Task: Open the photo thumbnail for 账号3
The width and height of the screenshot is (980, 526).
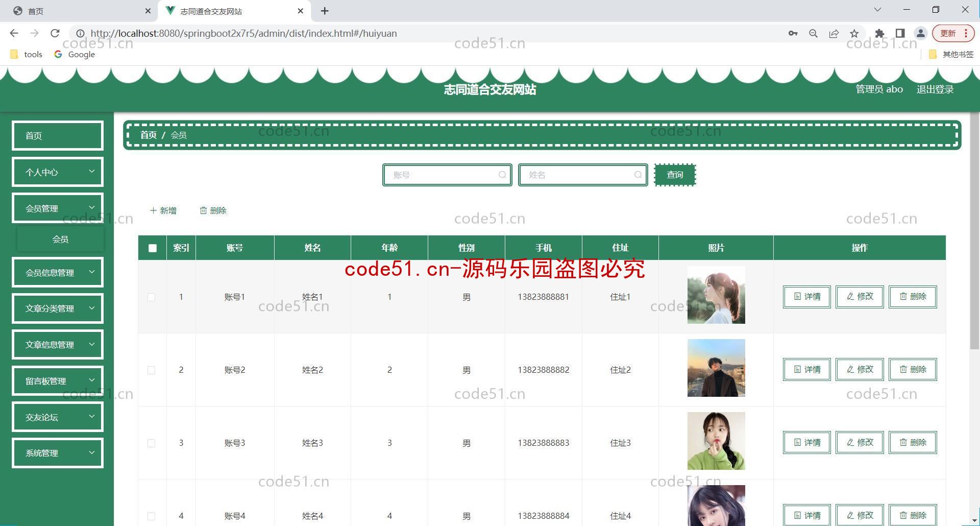Action: (716, 441)
